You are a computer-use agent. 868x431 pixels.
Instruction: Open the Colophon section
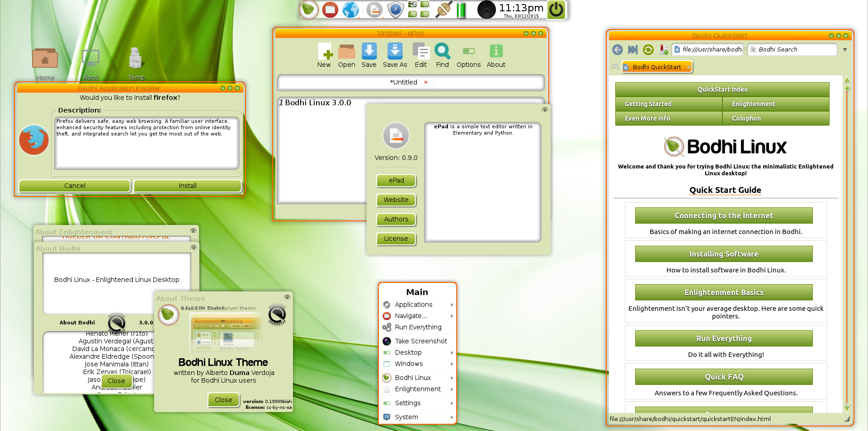(x=776, y=118)
